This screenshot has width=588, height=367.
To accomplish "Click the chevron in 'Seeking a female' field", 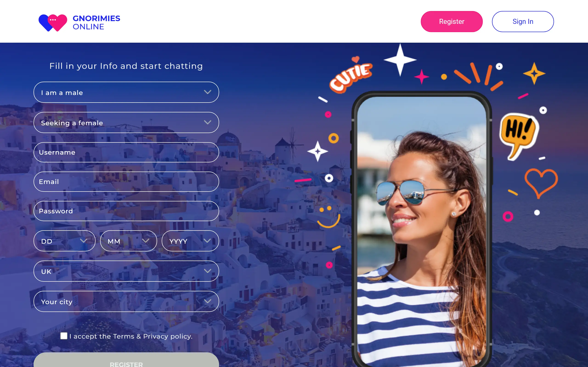I will [x=207, y=122].
